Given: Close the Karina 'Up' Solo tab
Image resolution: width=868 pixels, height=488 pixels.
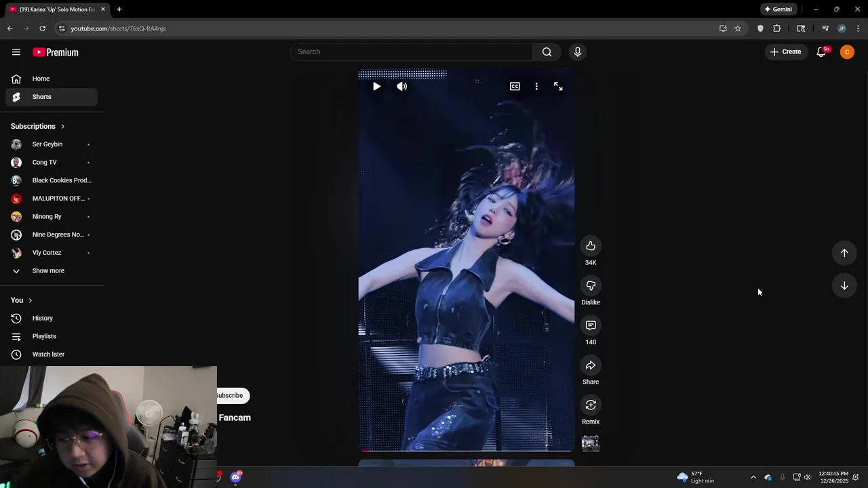Looking at the screenshot, I should coord(103,9).
